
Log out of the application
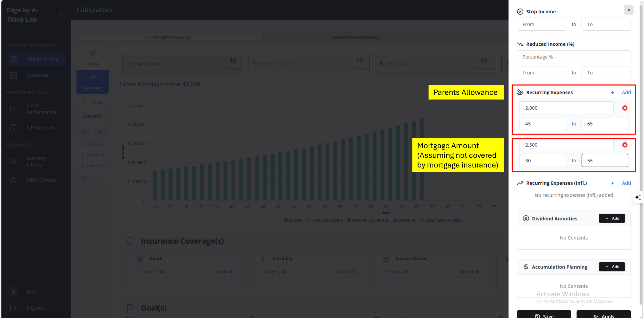pos(35,308)
